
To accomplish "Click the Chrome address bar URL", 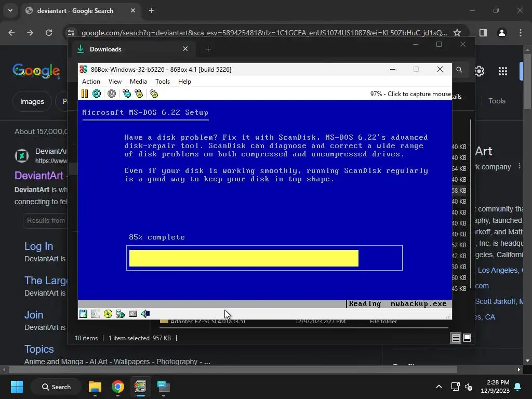I will point(264,33).
